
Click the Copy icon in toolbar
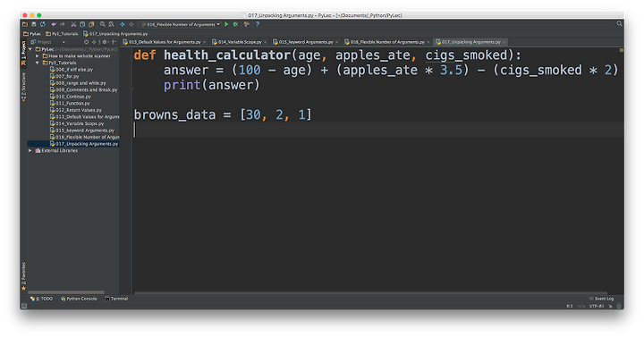[x=82, y=25]
